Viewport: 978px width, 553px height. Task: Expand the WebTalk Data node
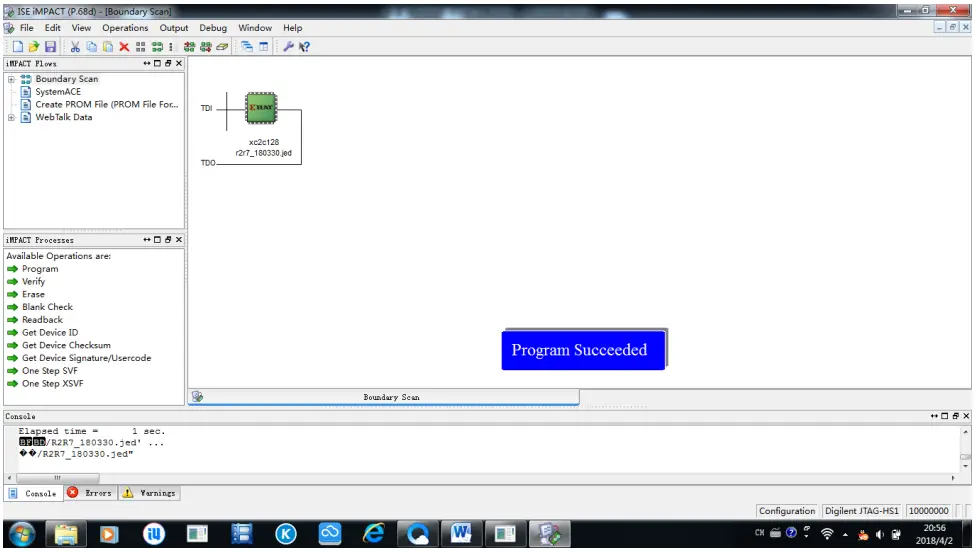pyautogui.click(x=11, y=117)
